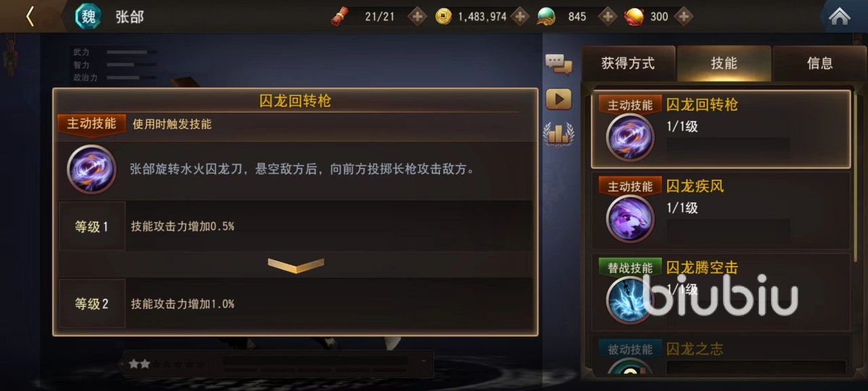868x391 pixels.
Task: Open the chat bubbles icon
Action: pos(559,64)
